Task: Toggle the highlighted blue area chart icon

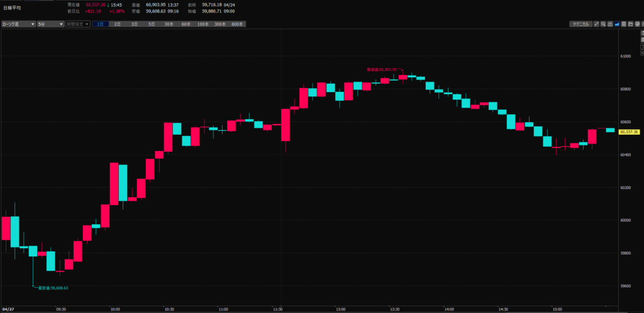Action: [x=616, y=24]
